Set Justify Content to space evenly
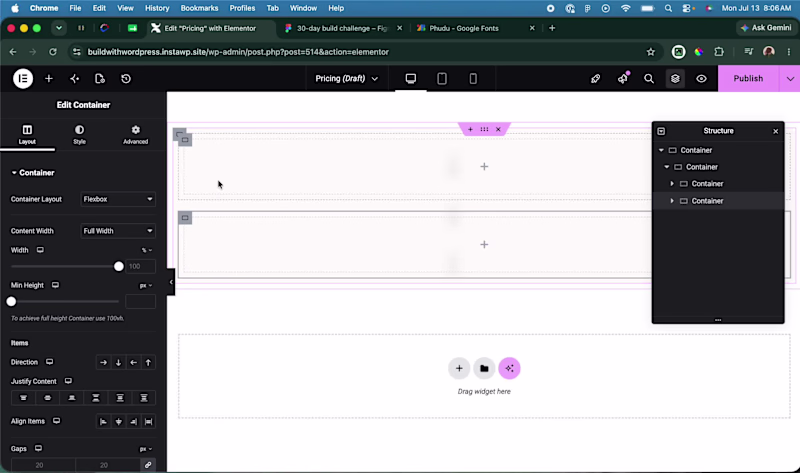Image resolution: width=800 pixels, height=473 pixels. click(144, 398)
